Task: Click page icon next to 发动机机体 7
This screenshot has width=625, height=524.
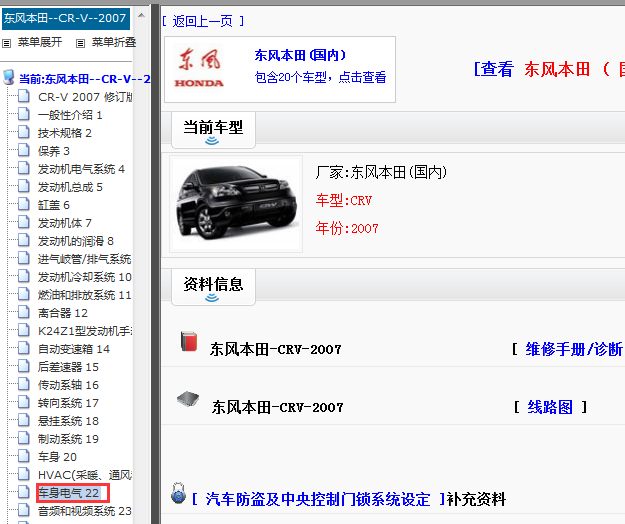Action: pos(24,222)
